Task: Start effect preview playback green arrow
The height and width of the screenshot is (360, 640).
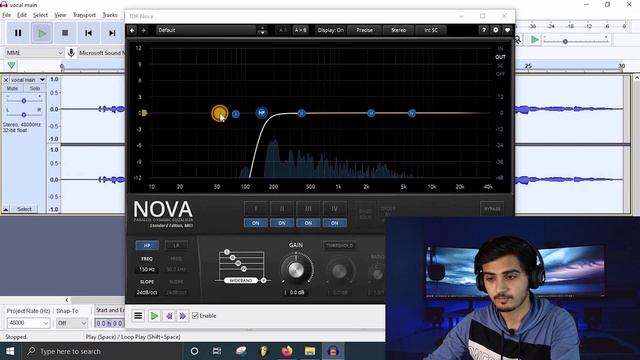Action: [x=154, y=316]
